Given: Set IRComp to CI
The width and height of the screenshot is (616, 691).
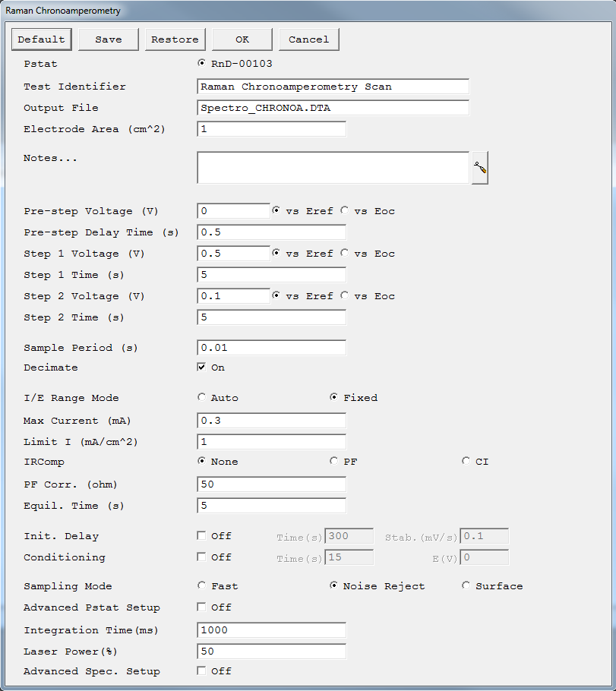Looking at the screenshot, I should click(x=466, y=460).
